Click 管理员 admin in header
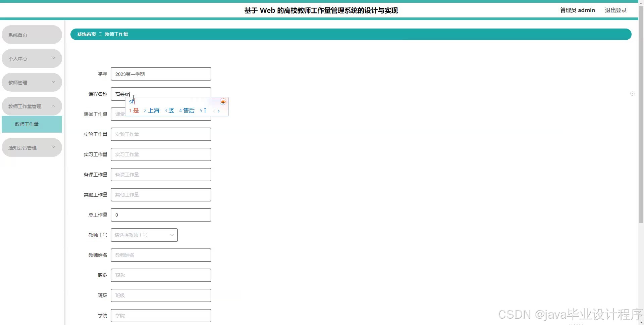644x325 pixels. click(x=577, y=10)
